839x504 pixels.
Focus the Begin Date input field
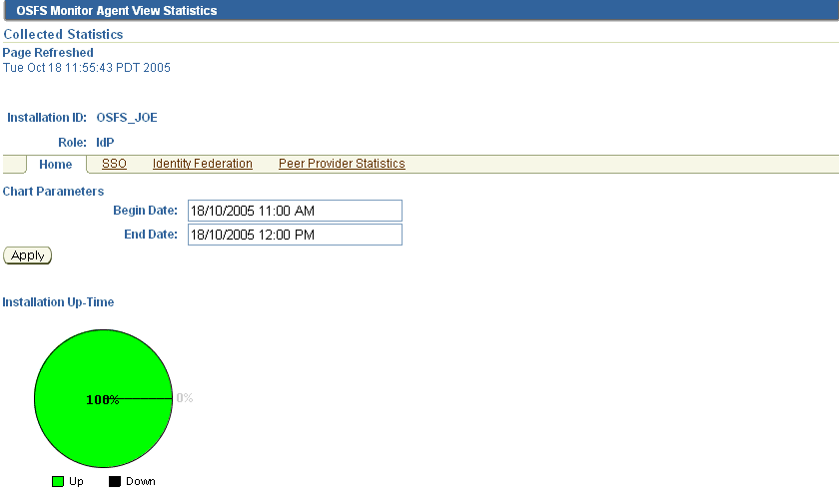click(x=295, y=211)
